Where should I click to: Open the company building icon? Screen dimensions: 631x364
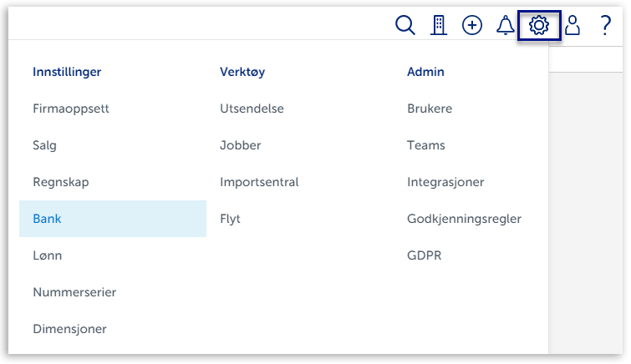tap(439, 26)
